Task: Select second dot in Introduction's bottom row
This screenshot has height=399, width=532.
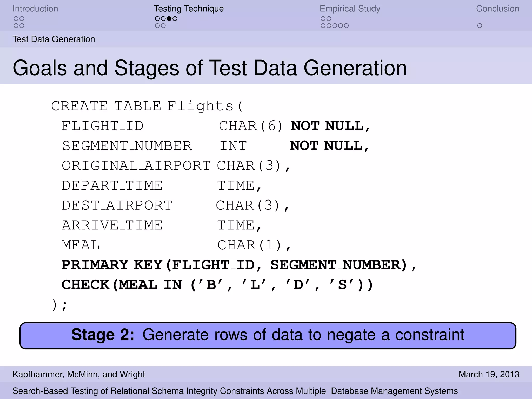Action: [22, 26]
